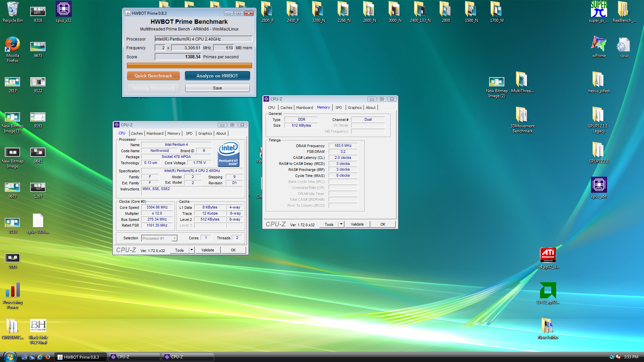
Task: Launch Black Hole V4.2 Final benchmark icon
Action: (x=38, y=331)
